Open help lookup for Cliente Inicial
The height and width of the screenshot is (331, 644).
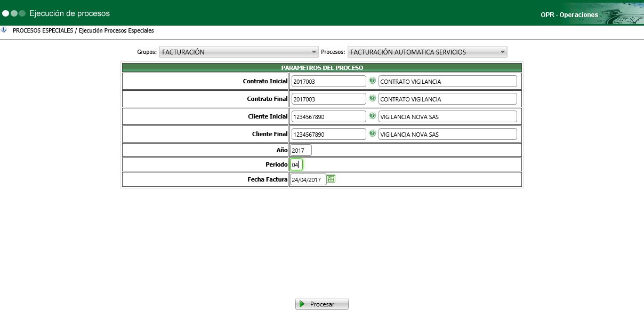(372, 116)
